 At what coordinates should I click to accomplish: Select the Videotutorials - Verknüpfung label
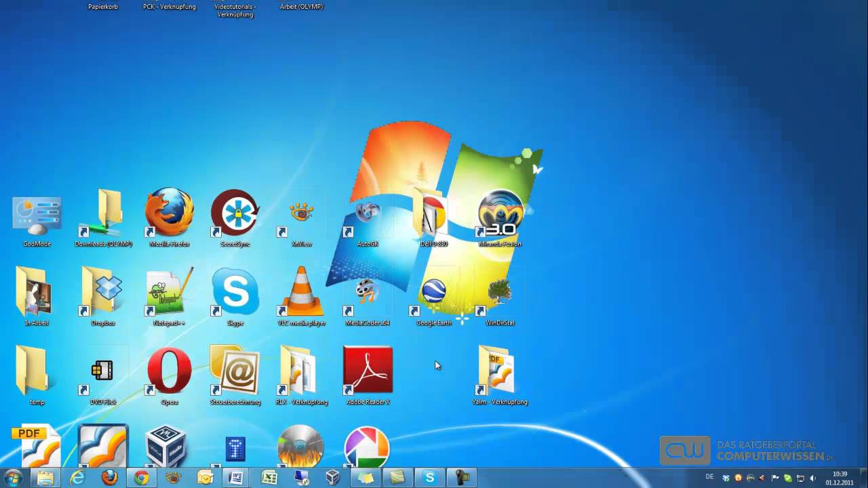pos(235,10)
